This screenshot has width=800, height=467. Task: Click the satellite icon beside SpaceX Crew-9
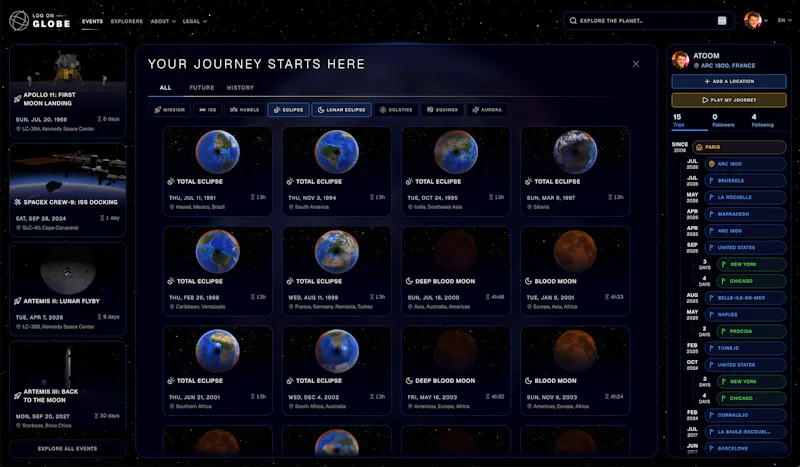17,202
